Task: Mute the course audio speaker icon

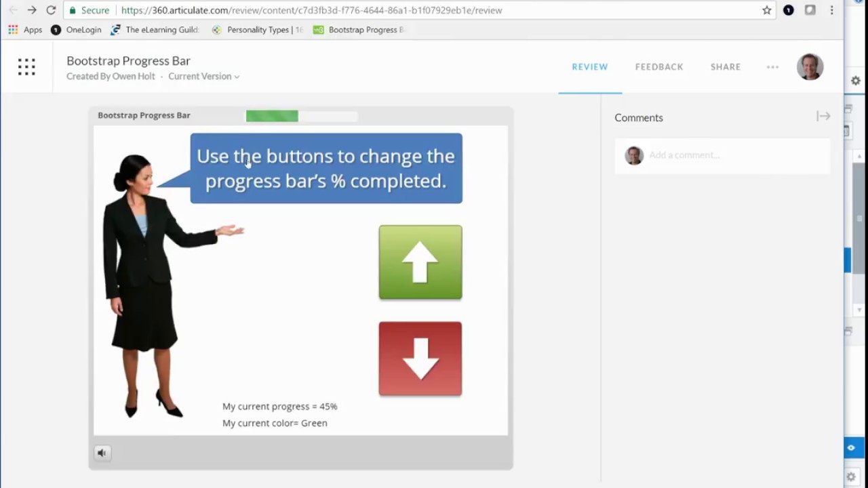Action: click(x=102, y=453)
